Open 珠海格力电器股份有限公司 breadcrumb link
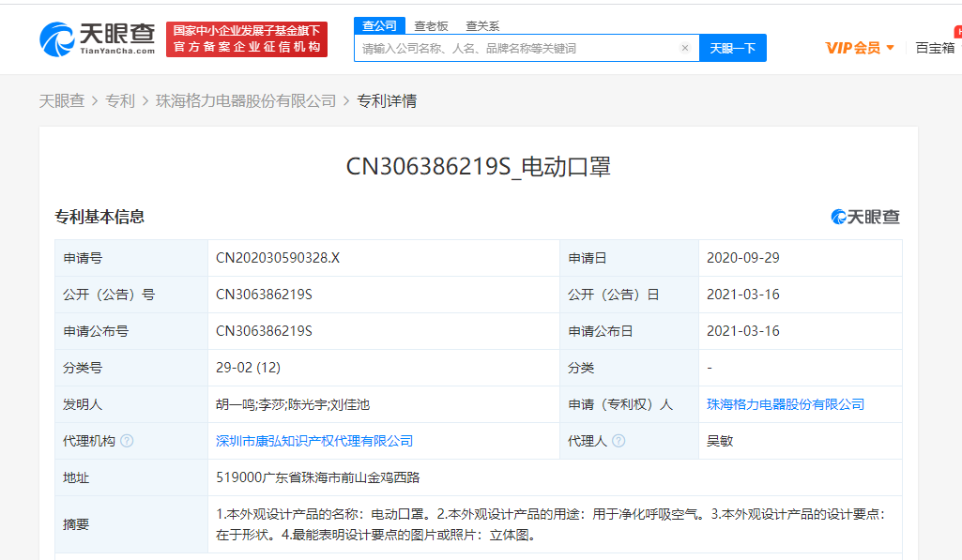The width and height of the screenshot is (962, 560). pyautogui.click(x=246, y=101)
